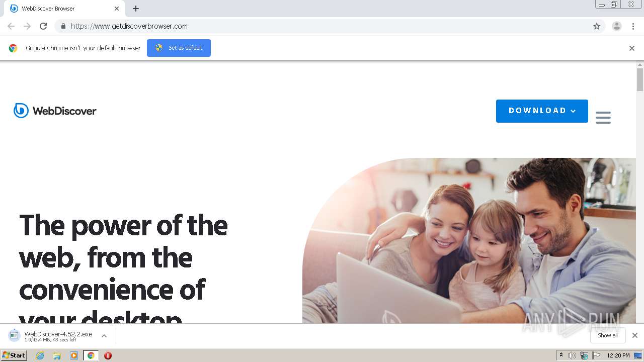Image resolution: width=644 pixels, height=362 pixels.
Task: Bookmark this page with the star
Action: pos(597,26)
